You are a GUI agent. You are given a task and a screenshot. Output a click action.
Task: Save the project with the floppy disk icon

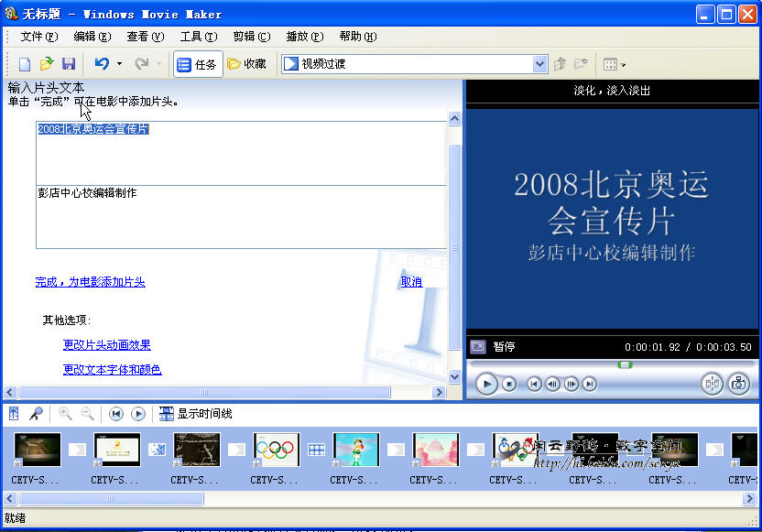[69, 64]
